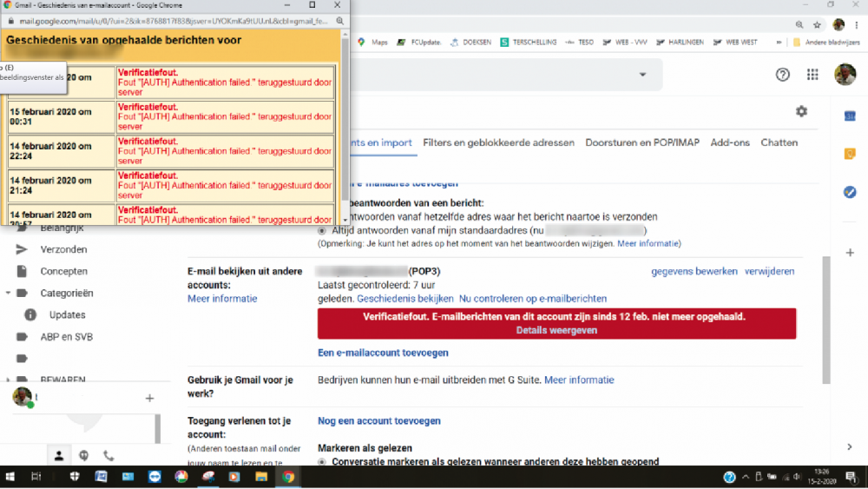Open the FCUpdate bookmark
The width and height of the screenshot is (868, 489).
419,42
